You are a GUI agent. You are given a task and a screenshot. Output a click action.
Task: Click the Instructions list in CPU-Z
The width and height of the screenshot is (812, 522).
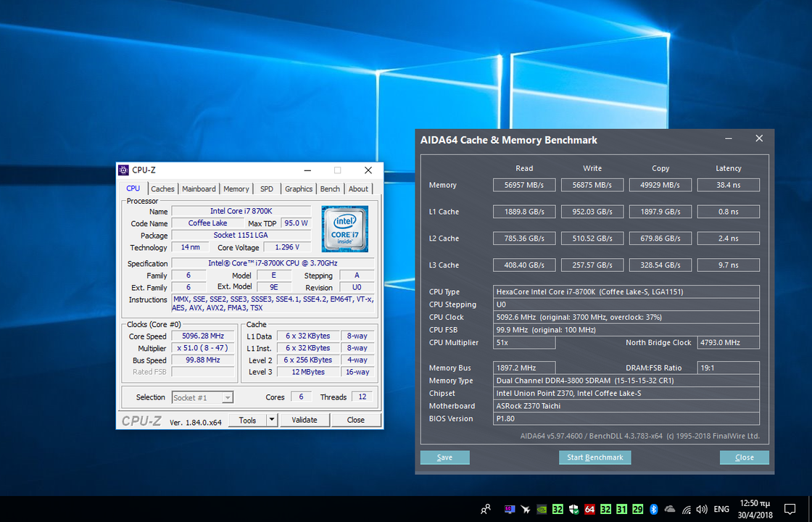tap(273, 304)
